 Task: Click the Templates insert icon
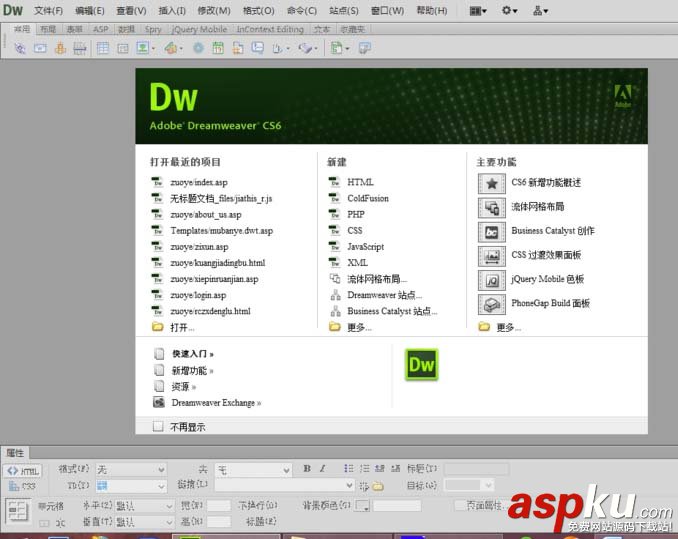(337, 48)
